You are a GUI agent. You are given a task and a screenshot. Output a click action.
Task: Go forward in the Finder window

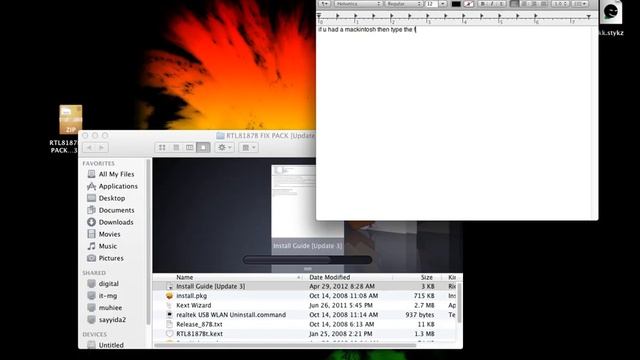(102, 147)
